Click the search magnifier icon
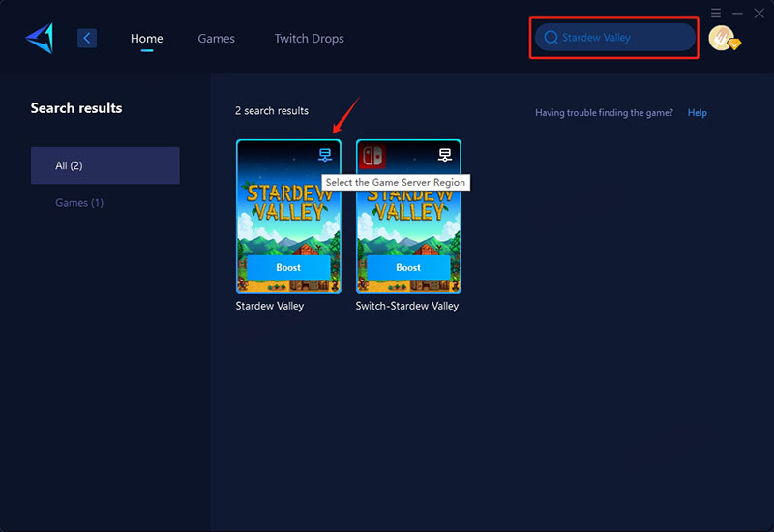 pos(551,38)
